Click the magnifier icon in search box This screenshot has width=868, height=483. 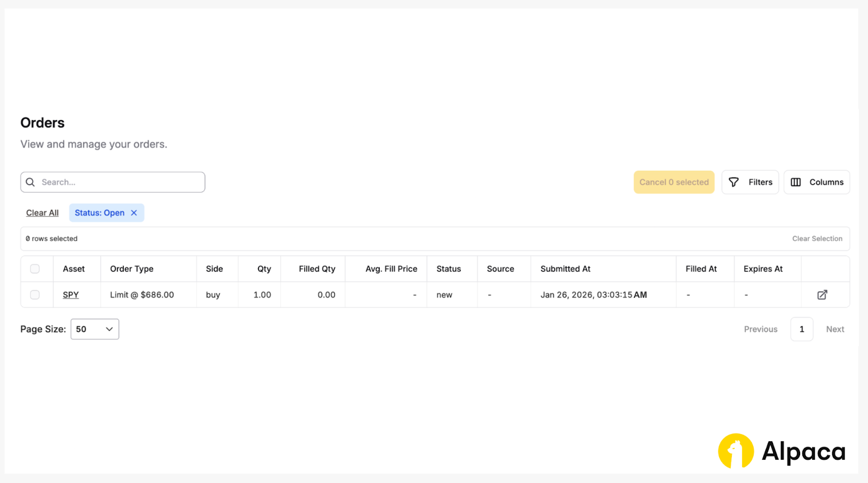coord(30,182)
